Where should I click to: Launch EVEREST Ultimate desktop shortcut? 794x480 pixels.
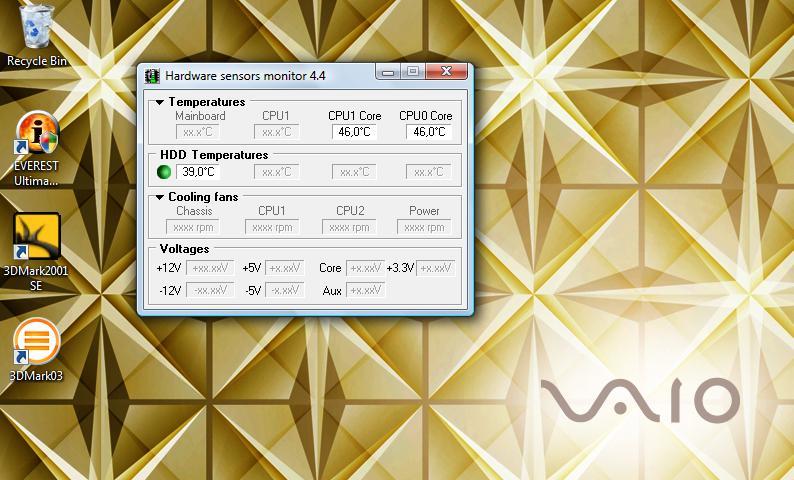(36, 148)
